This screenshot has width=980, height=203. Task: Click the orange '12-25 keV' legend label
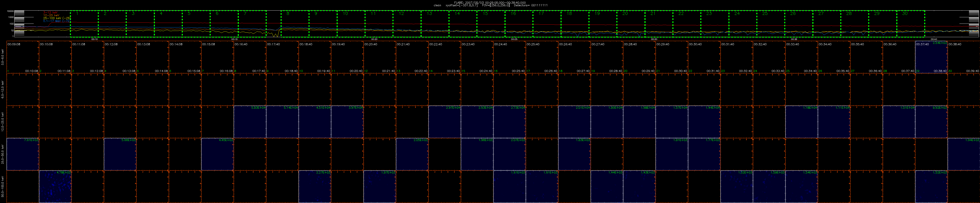pyautogui.click(x=51, y=15)
